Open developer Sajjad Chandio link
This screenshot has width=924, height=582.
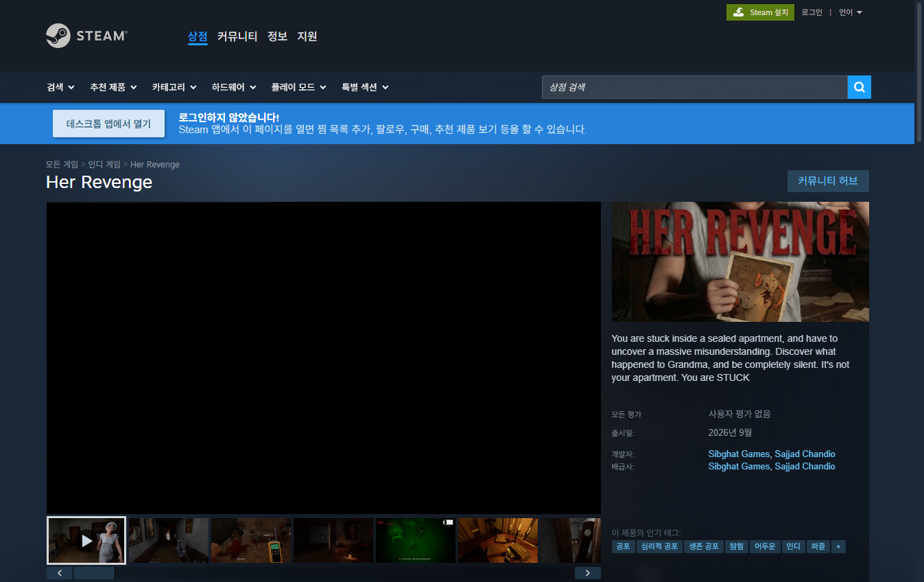pyautogui.click(x=805, y=454)
